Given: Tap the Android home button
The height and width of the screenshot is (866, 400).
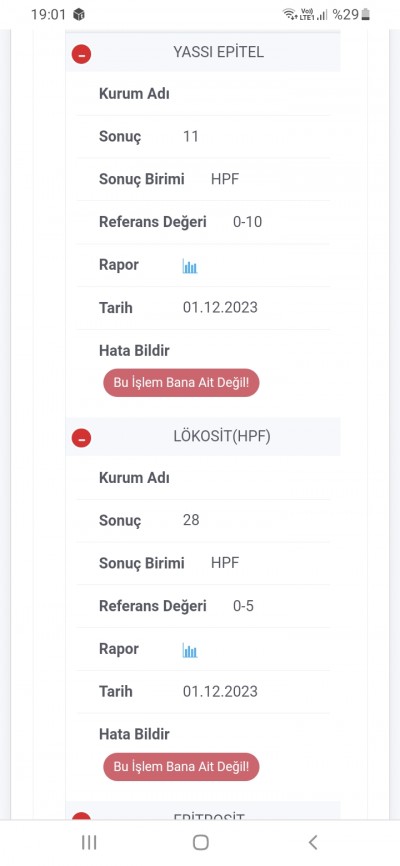Looking at the screenshot, I should [201, 842].
